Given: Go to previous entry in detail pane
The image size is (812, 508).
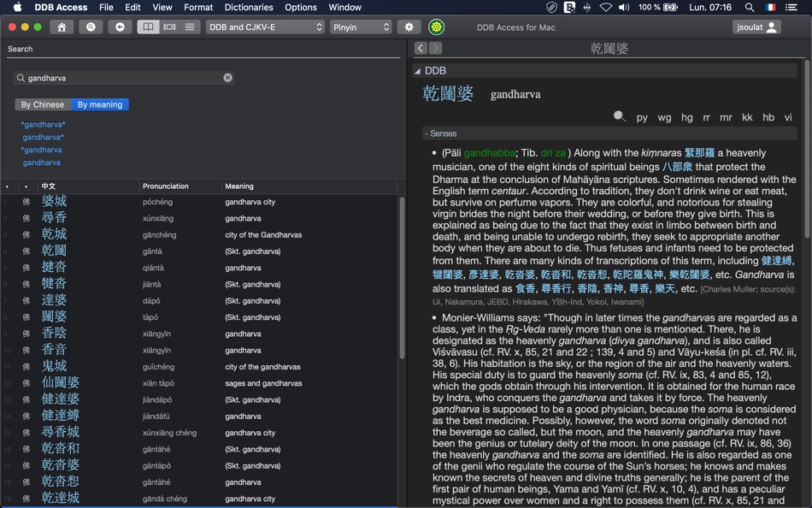Looking at the screenshot, I should tap(421, 48).
